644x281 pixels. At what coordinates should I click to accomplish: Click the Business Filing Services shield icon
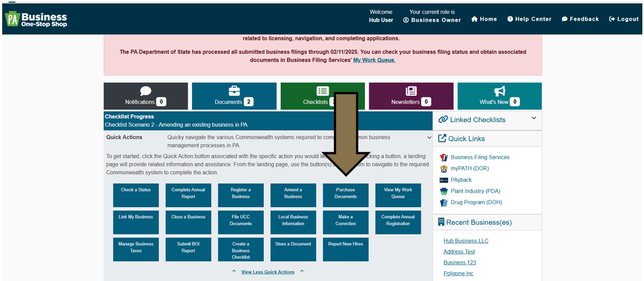click(x=443, y=157)
